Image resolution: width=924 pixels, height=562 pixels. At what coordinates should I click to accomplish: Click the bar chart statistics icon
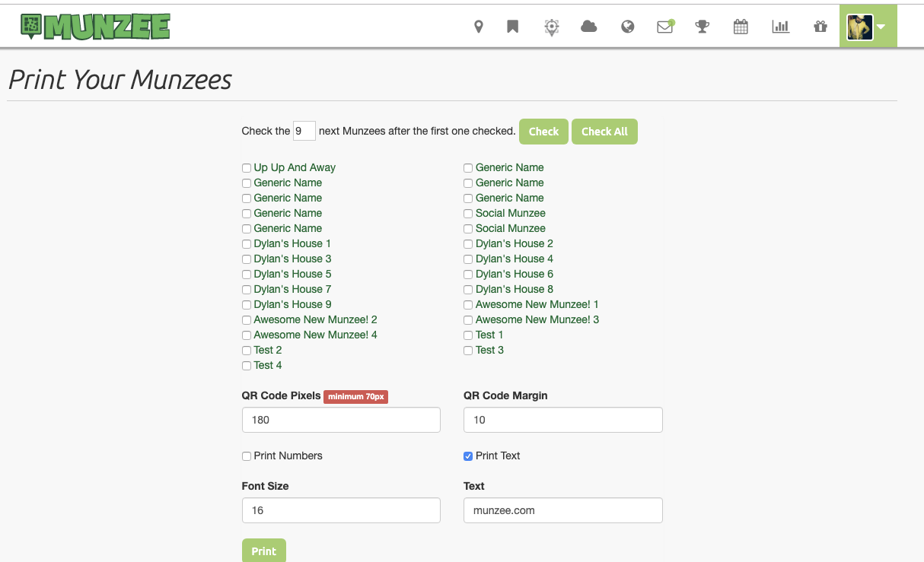(780, 27)
